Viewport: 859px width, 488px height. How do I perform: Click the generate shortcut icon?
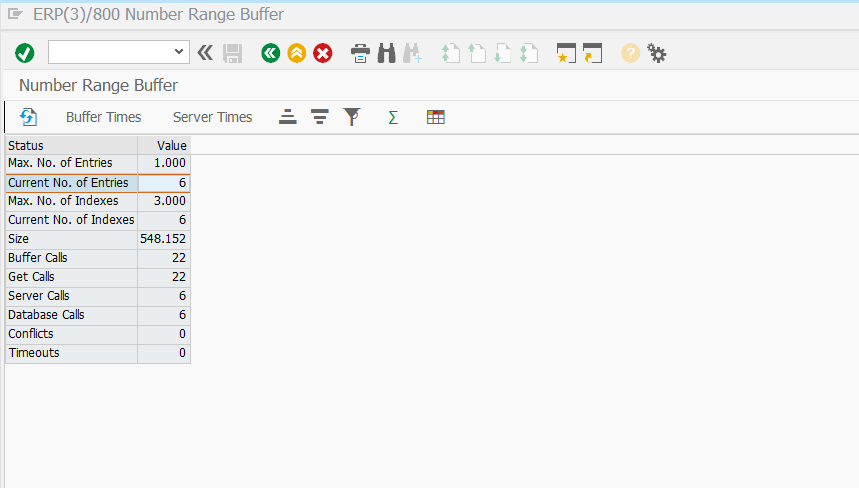point(592,53)
